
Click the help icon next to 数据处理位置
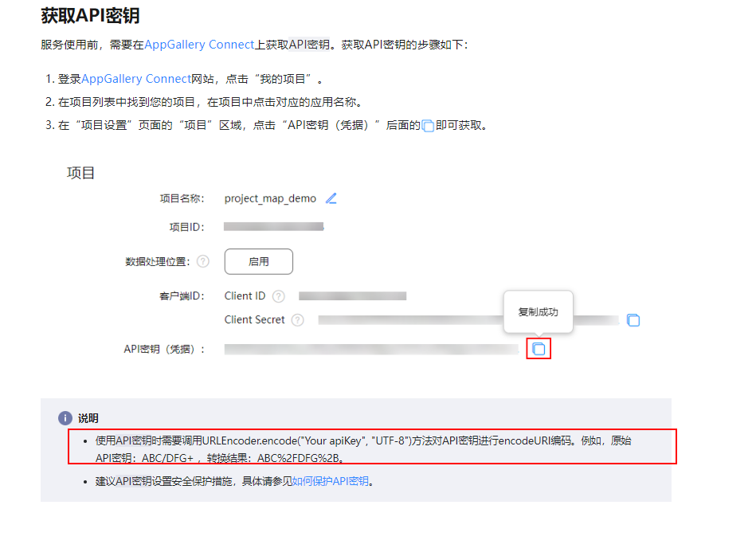tap(203, 261)
